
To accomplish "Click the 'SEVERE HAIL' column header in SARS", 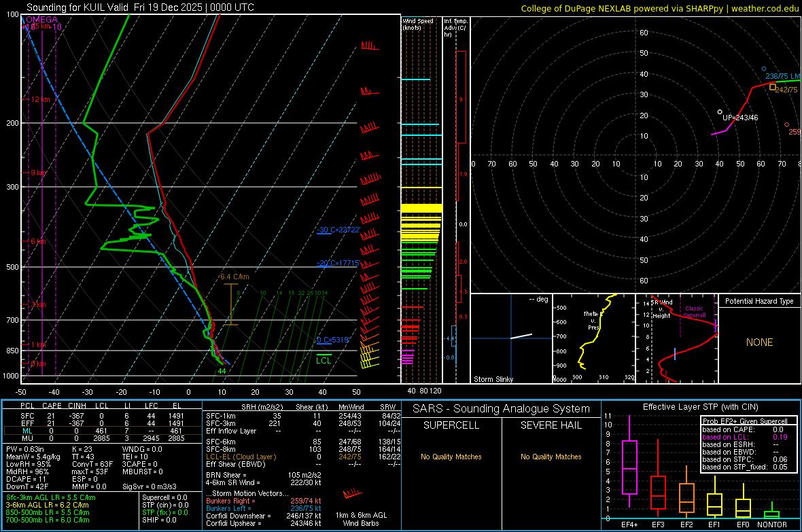I will tap(551, 425).
